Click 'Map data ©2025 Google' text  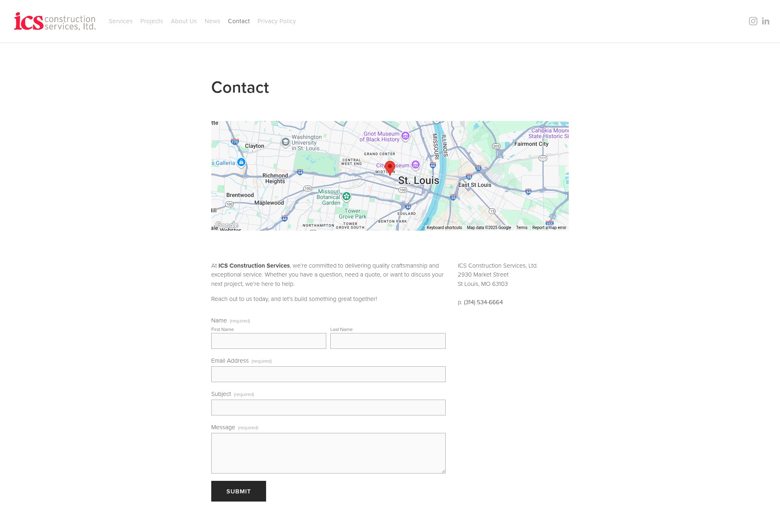[x=489, y=228]
